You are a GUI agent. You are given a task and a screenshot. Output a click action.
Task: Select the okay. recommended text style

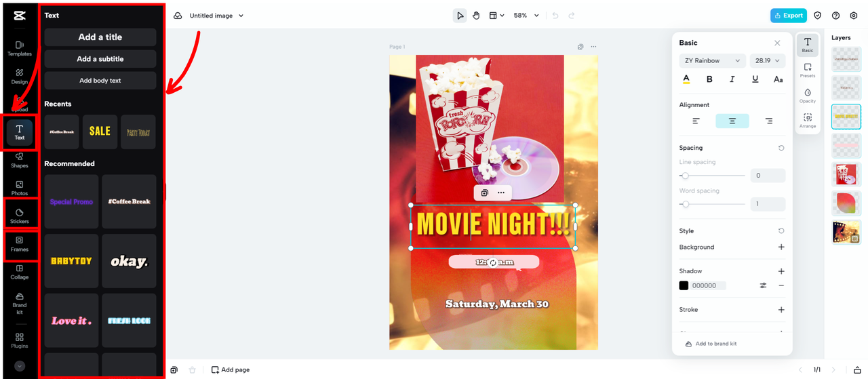129,261
